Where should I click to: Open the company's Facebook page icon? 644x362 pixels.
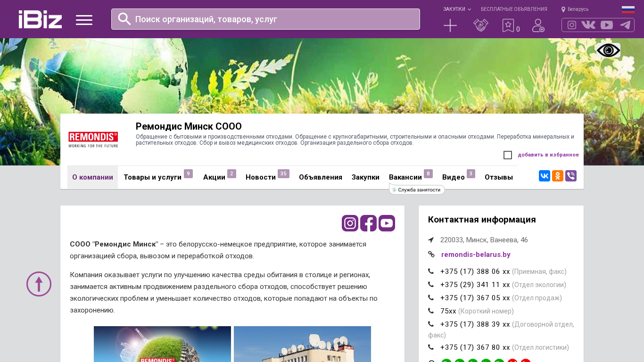point(369,223)
